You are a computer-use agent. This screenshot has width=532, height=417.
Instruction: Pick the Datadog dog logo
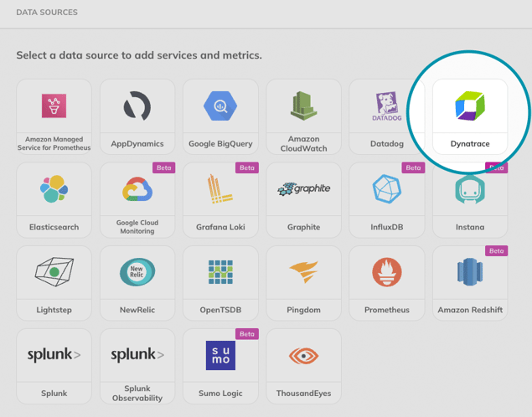[x=387, y=106]
